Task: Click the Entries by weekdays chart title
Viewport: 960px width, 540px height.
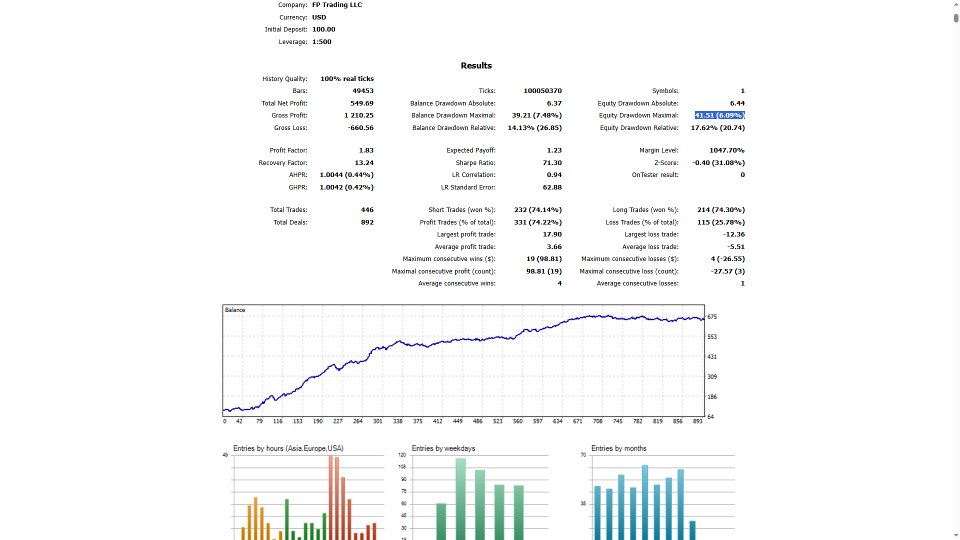Action: pyautogui.click(x=443, y=449)
